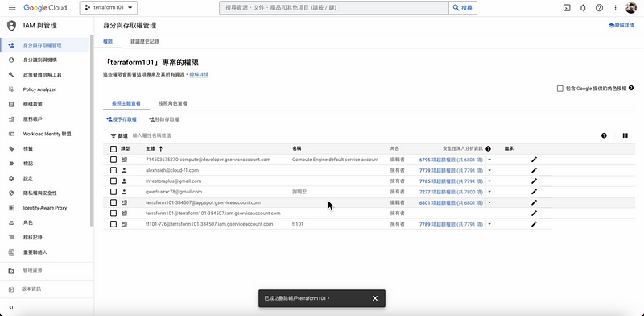644x316 pixels.
Task: Edit the tf101-776 service account row
Action: point(534,224)
